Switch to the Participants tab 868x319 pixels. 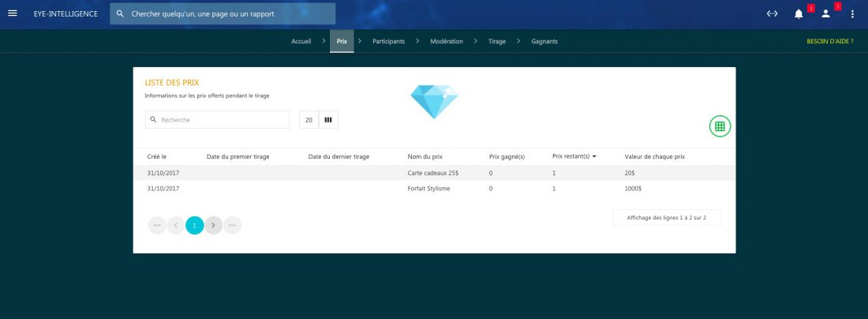click(388, 41)
